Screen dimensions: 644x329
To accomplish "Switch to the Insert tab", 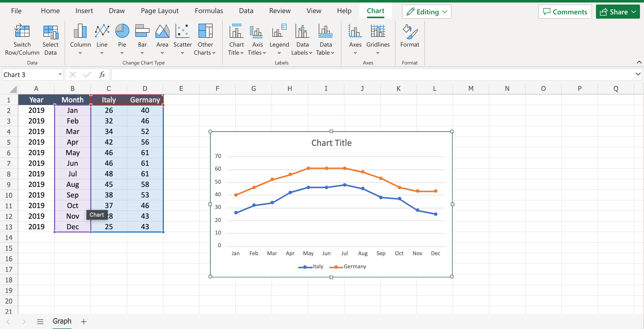I will pyautogui.click(x=84, y=11).
